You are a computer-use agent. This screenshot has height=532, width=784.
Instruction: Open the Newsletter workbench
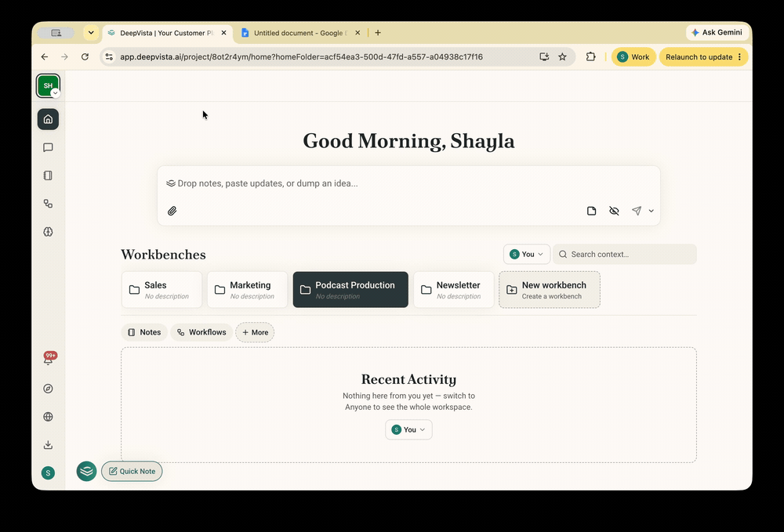pos(453,290)
